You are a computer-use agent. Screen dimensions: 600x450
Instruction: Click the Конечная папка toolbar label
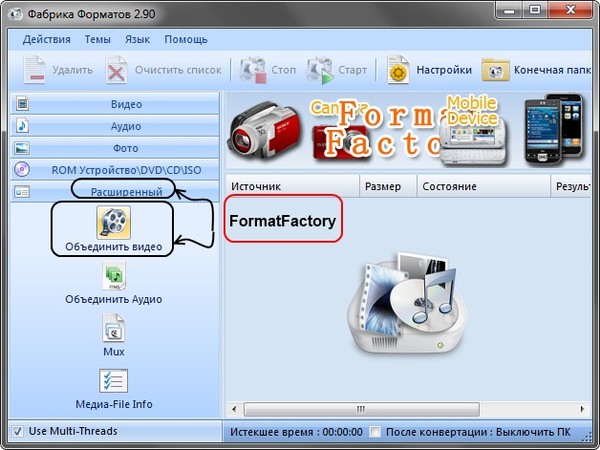point(553,70)
